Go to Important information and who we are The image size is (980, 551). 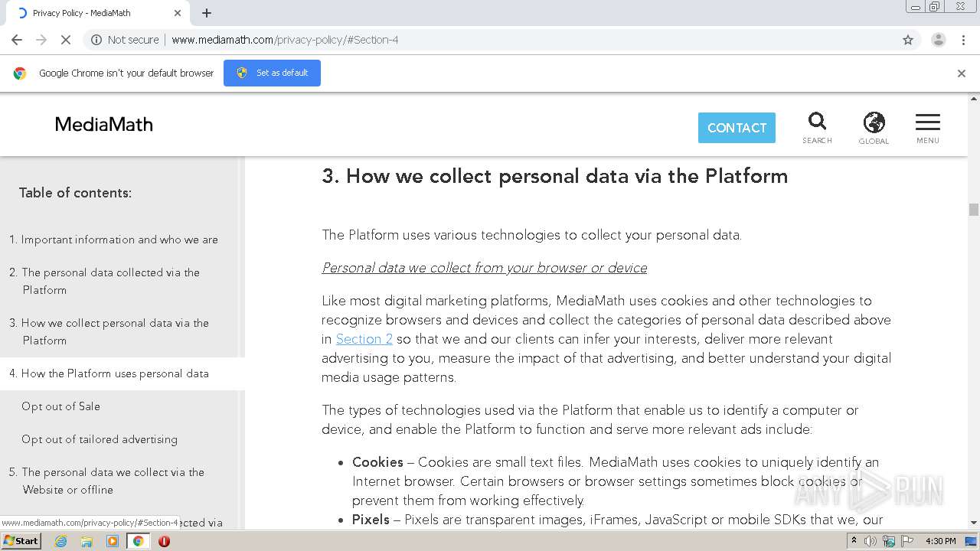(113, 240)
